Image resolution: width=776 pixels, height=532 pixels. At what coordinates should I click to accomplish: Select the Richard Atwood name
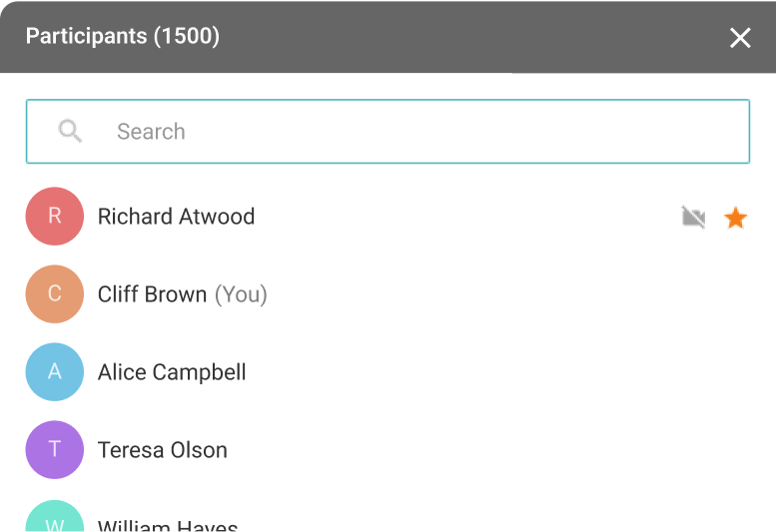(x=176, y=217)
